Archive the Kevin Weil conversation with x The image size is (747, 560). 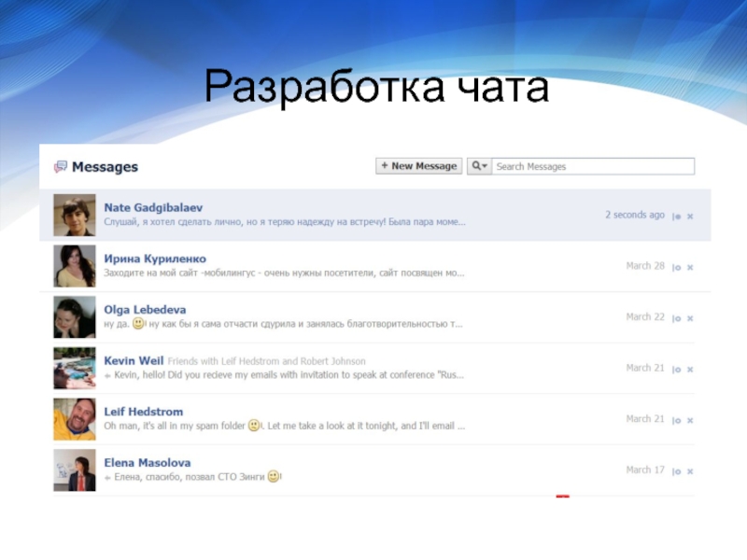690,370
